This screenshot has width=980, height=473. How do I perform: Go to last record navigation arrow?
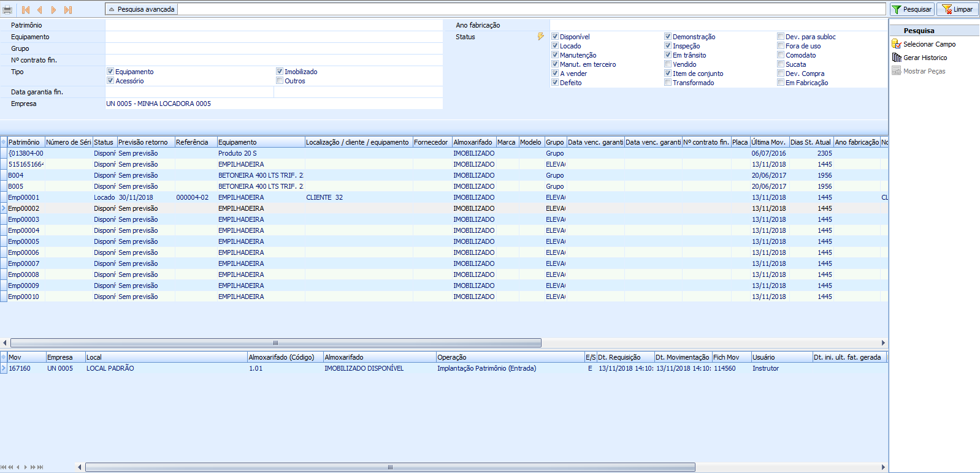68,10
